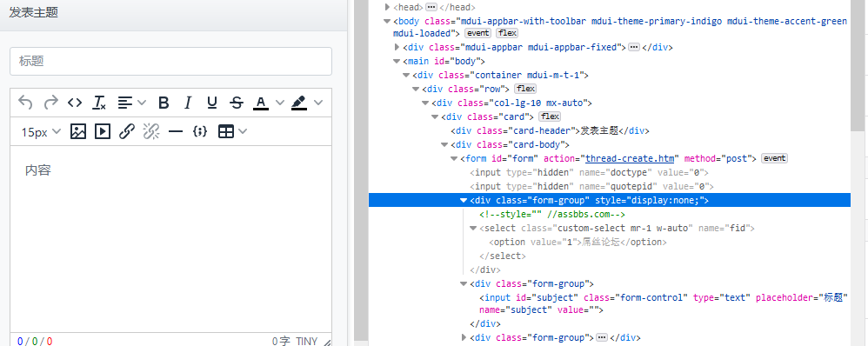This screenshot has width=868, height=346.
Task: Select the assbbs.com comment node
Action: 552,214
